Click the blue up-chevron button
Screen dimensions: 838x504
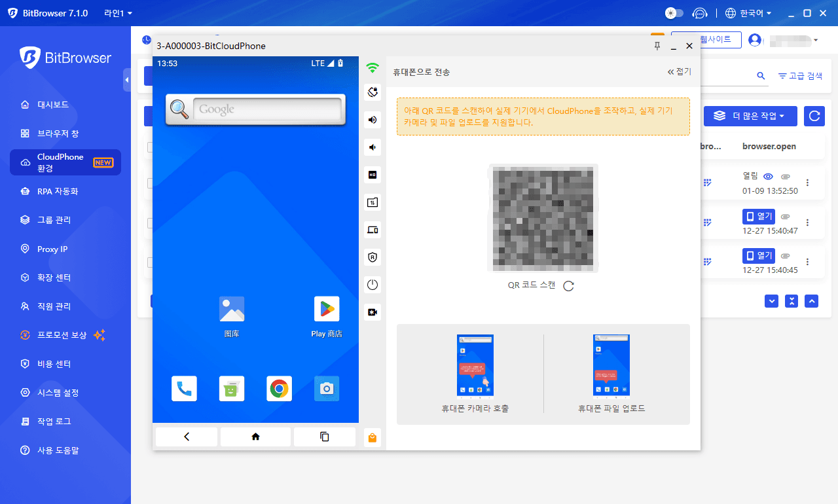pos(811,300)
